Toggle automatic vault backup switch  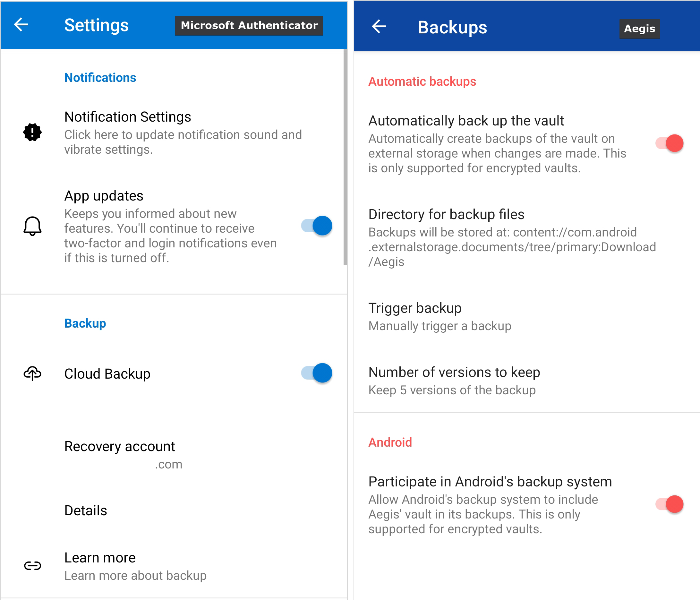pos(669,143)
